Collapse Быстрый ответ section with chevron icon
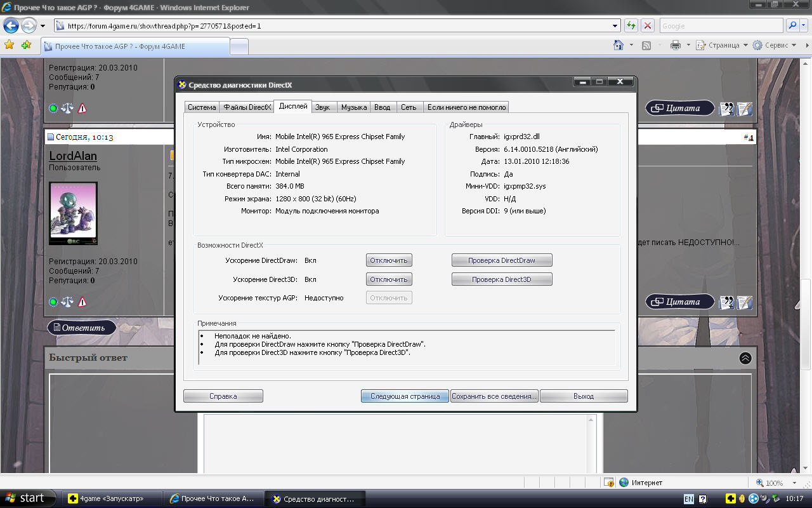The width and height of the screenshot is (812, 508). pyautogui.click(x=745, y=358)
